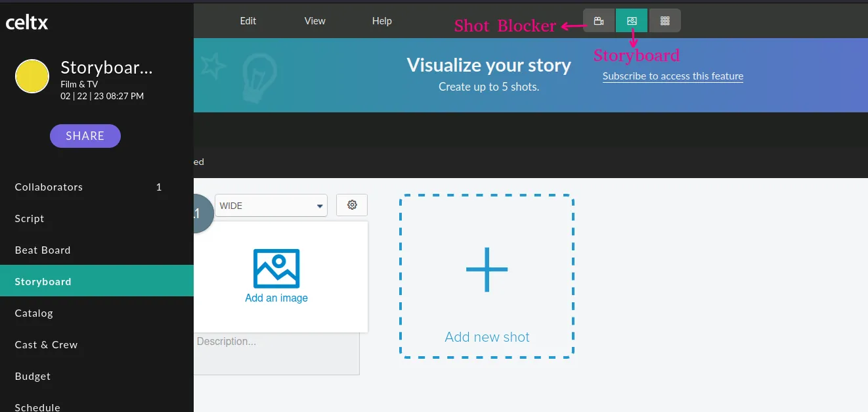Open the grid layout view icon
The image size is (868, 412).
click(x=664, y=20)
